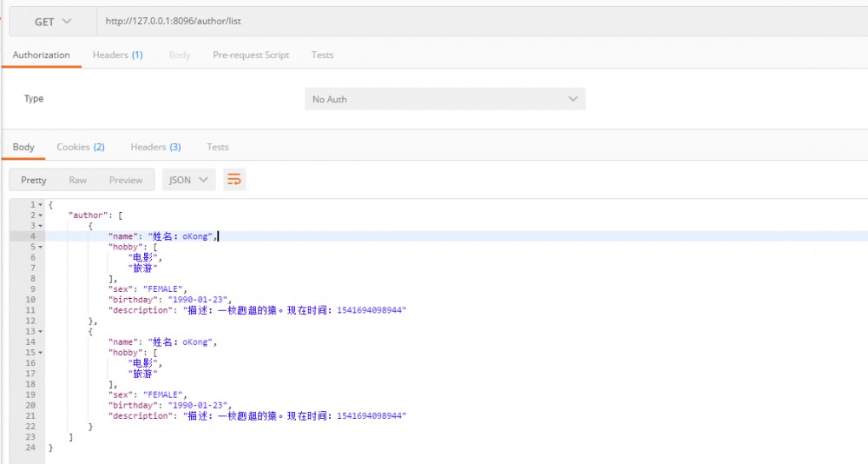Image resolution: width=868 pixels, height=464 pixels.
Task: Click the name value on line 14
Action: point(181,342)
